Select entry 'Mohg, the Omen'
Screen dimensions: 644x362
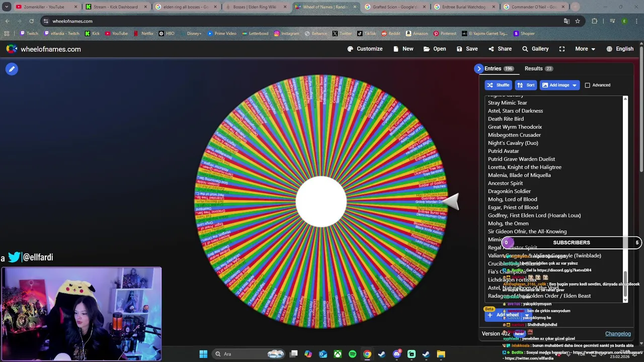(x=508, y=223)
